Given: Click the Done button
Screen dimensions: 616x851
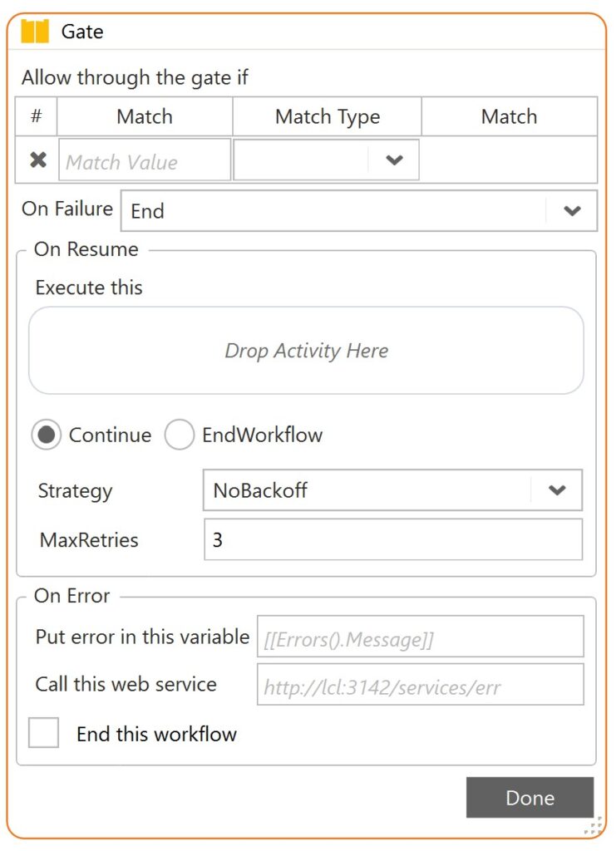Looking at the screenshot, I should click(x=530, y=798).
